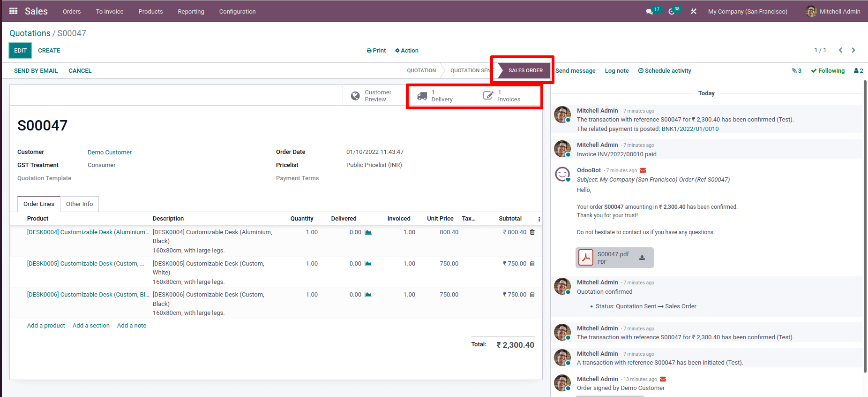Open the Print dropdown menu
This screenshot has height=397, width=868.
coord(376,51)
